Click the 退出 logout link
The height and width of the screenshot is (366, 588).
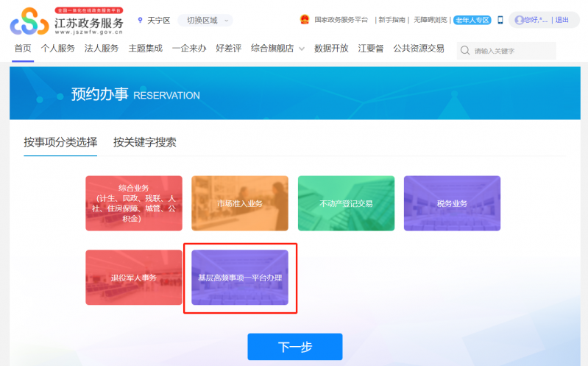click(562, 20)
